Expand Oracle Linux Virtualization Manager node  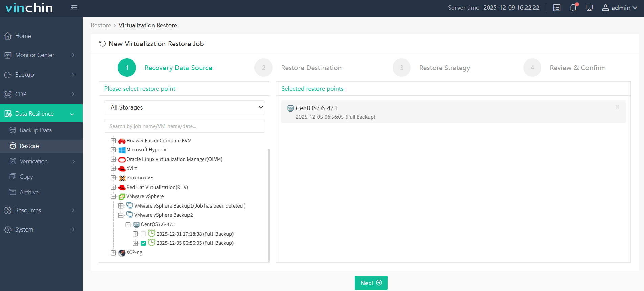(113, 159)
